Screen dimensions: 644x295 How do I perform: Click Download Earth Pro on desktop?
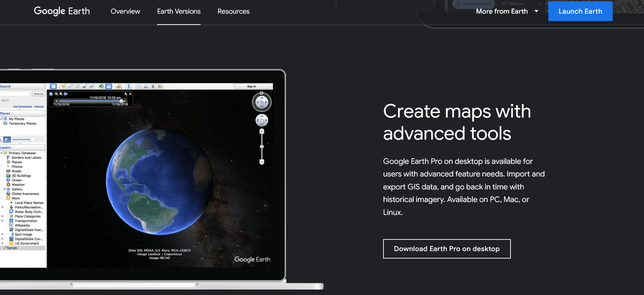tap(447, 249)
